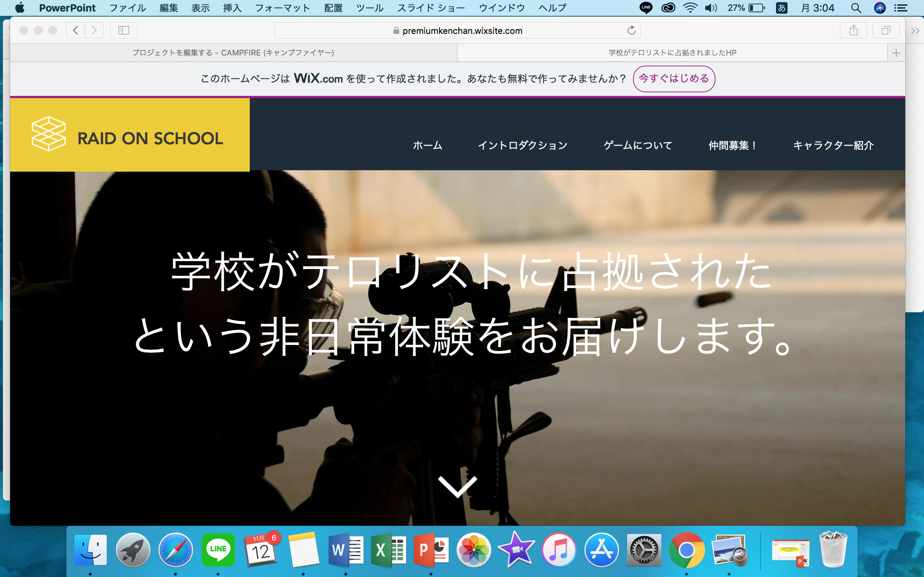Launch PowerPoint from the Dock
The image size is (924, 577).
(431, 550)
